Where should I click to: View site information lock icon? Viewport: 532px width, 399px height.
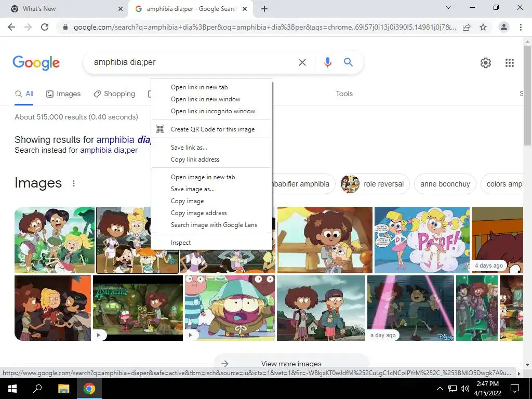65,27
